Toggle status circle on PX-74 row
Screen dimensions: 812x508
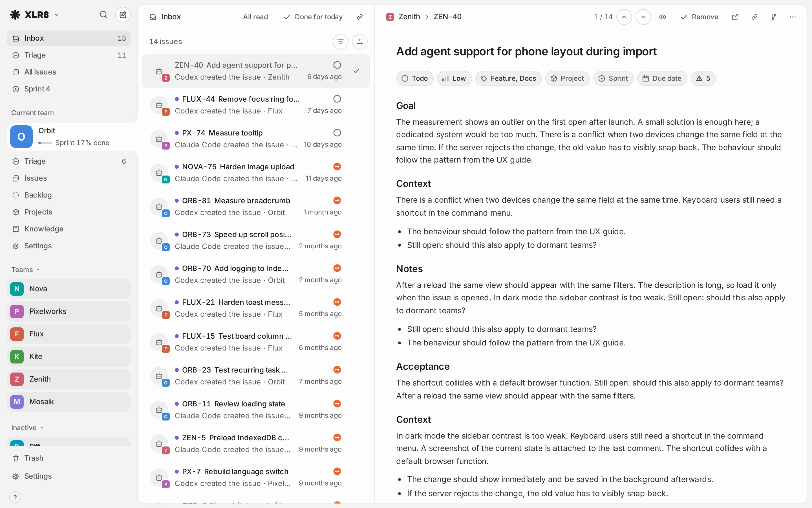tap(337, 133)
